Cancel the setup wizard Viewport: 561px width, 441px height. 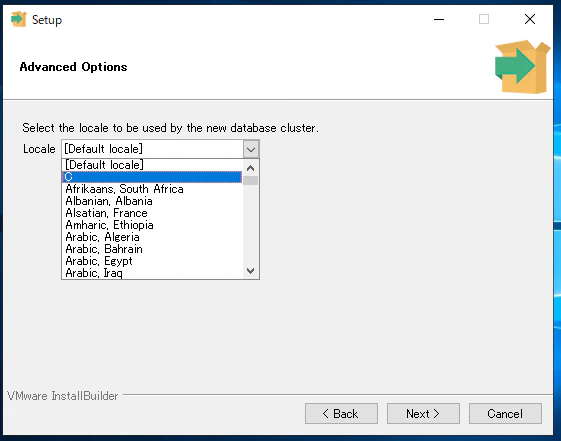point(505,414)
